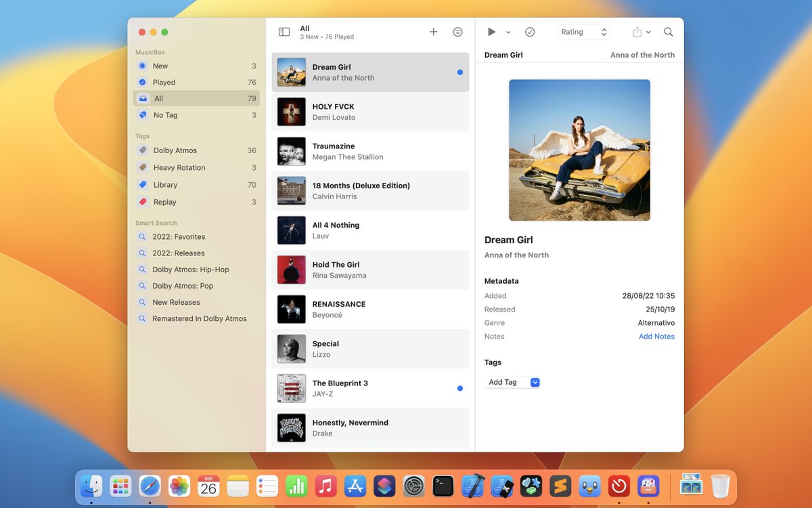Open the Replay tag
812x508 pixels.
pyautogui.click(x=196, y=202)
